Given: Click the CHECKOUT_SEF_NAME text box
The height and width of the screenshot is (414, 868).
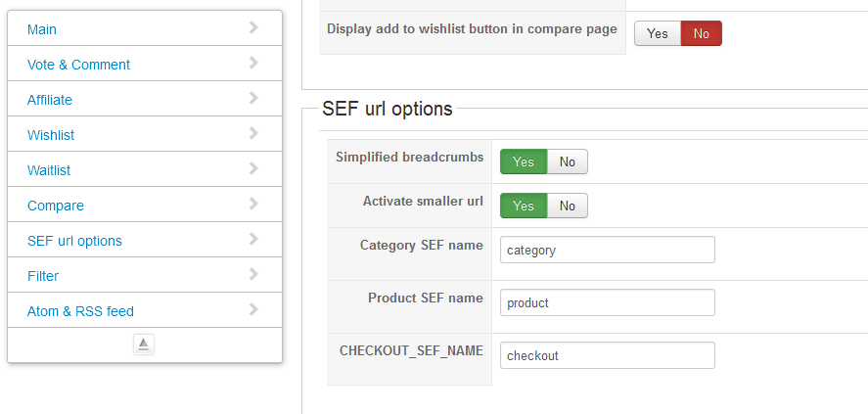Looking at the screenshot, I should 607,355.
